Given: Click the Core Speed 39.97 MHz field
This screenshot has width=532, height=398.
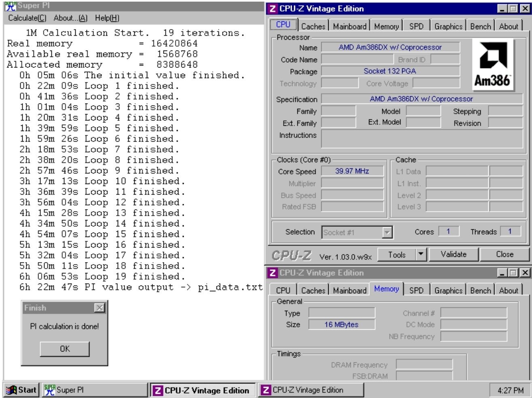Looking at the screenshot, I should click(352, 171).
